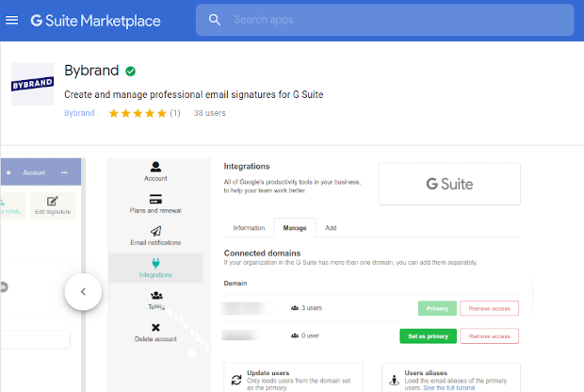Select Account in the sidebar
The height and width of the screenshot is (392, 584).
(x=155, y=171)
